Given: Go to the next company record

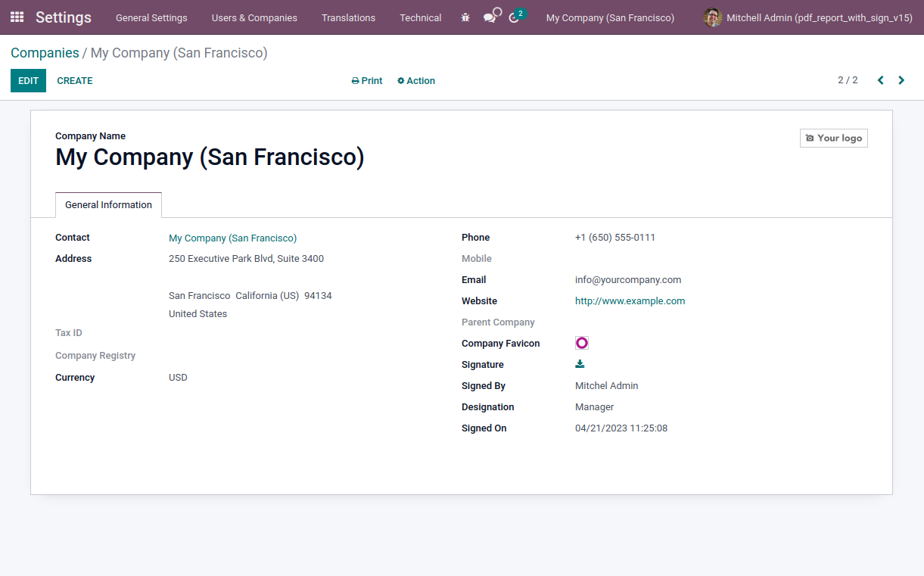Looking at the screenshot, I should [x=901, y=80].
